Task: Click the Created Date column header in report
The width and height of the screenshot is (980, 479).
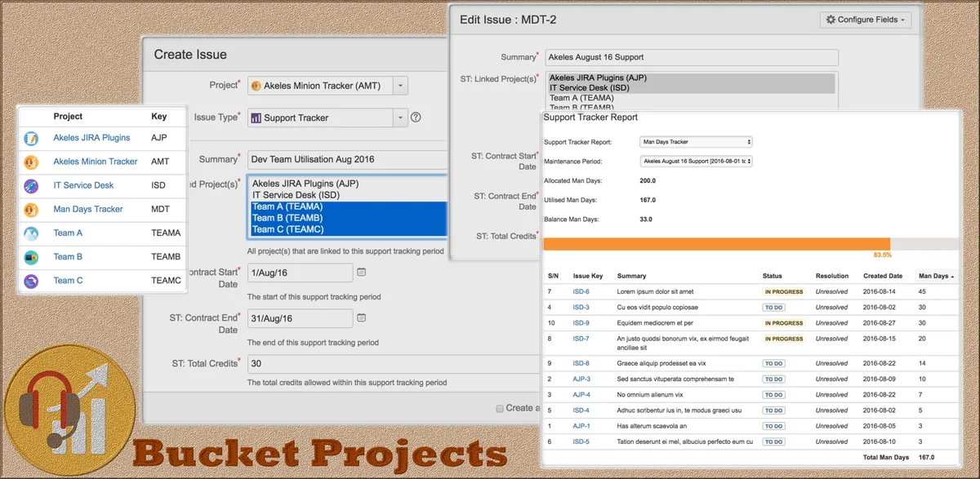Action: pyautogui.click(x=883, y=276)
